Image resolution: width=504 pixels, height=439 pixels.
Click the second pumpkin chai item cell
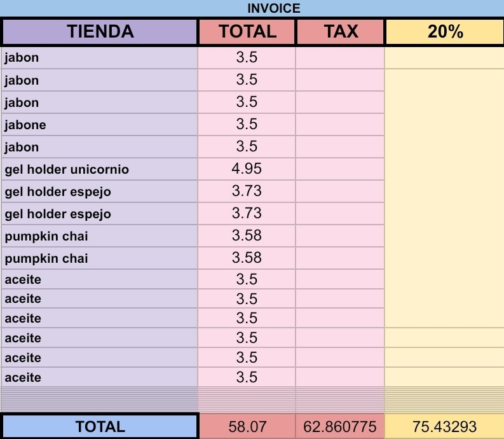(x=100, y=258)
